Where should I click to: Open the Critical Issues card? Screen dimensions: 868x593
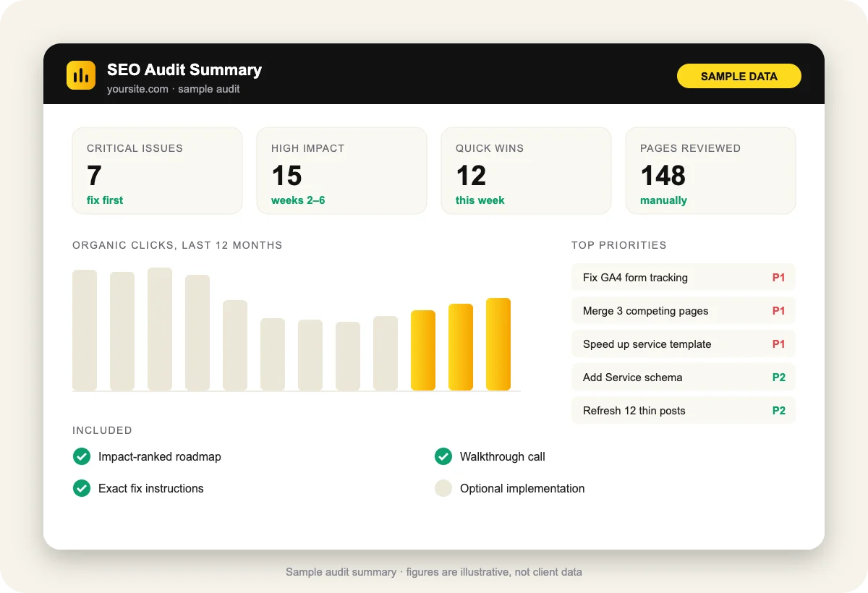click(157, 171)
